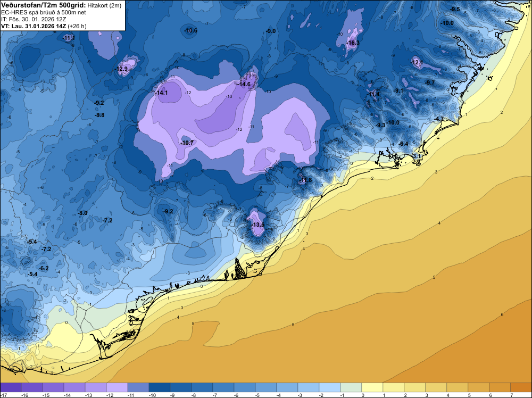Click the temperature value "-13.5"

coord(257,225)
